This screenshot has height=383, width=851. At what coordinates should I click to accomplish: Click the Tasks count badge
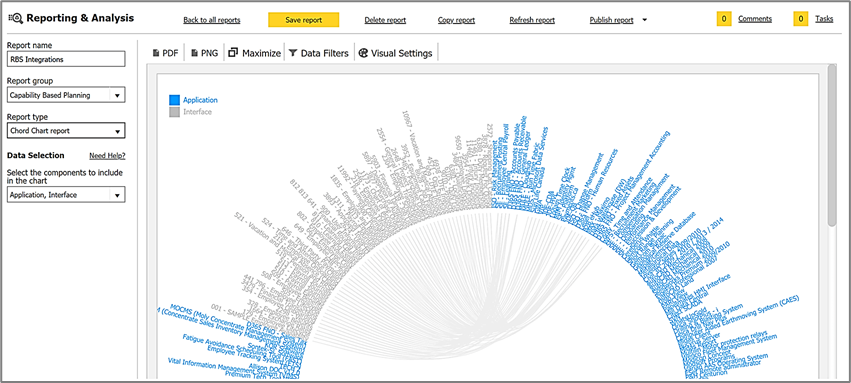click(x=801, y=19)
